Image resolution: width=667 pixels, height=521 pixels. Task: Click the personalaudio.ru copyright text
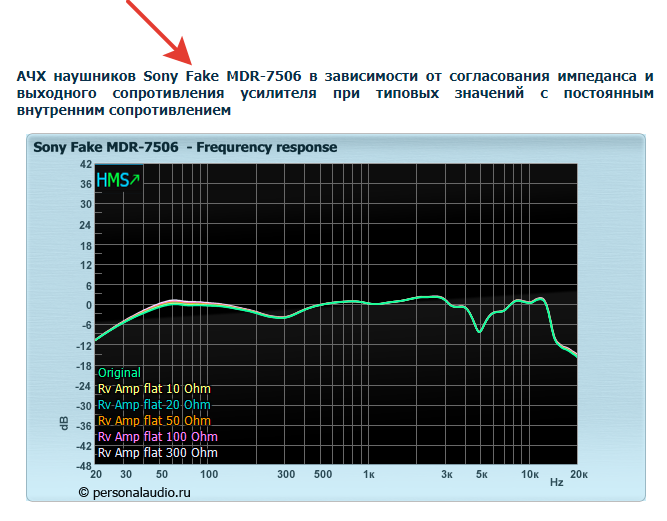134,493
